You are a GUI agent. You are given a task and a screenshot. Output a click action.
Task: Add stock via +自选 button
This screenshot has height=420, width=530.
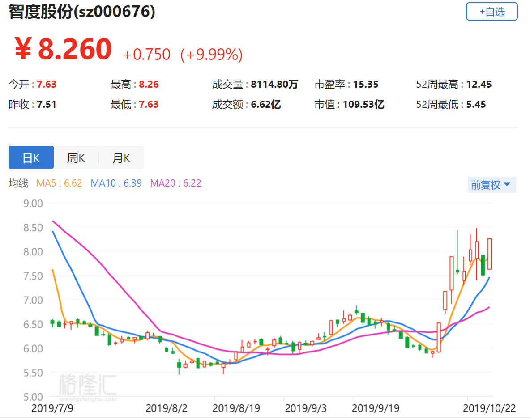coord(492,12)
